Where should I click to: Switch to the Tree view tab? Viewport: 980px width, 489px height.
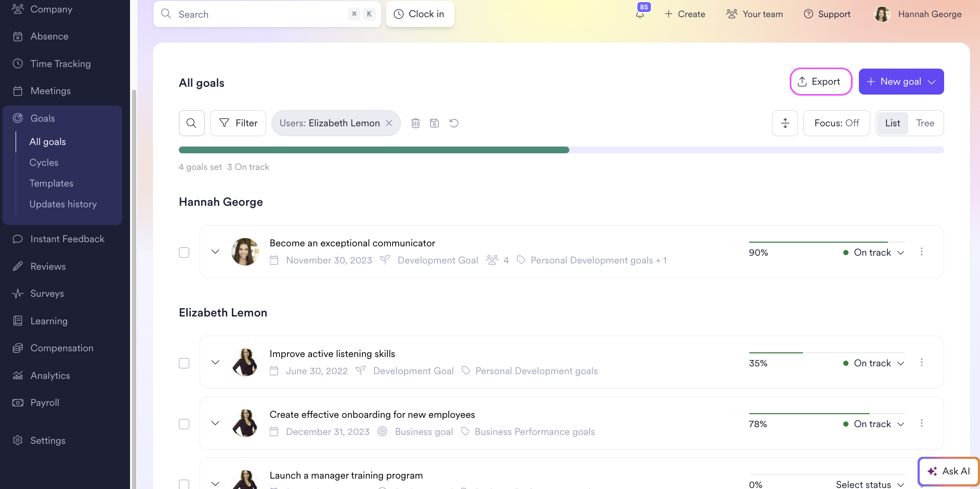click(925, 123)
